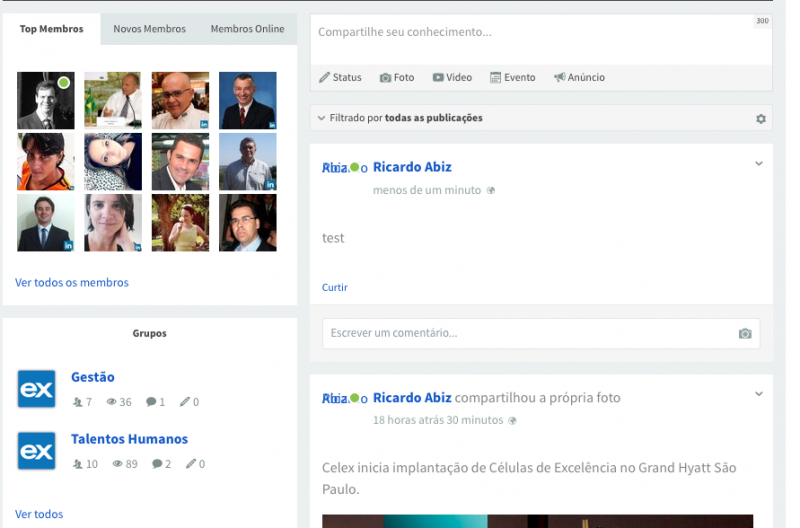Expand the 'Filtrado por todas as publicações' filter

(400, 118)
